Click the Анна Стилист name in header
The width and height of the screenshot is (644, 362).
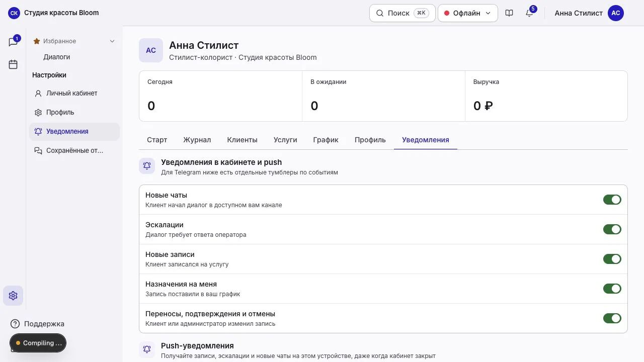tap(579, 13)
